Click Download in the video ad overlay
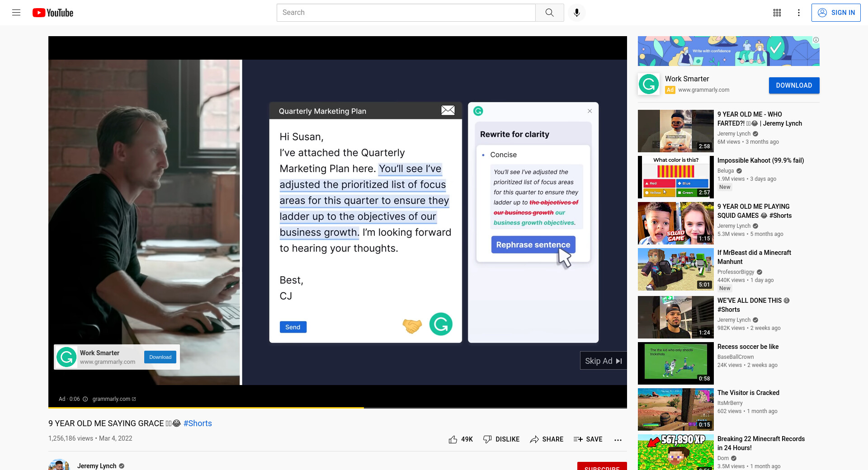The height and width of the screenshot is (470, 868). pyautogui.click(x=160, y=357)
